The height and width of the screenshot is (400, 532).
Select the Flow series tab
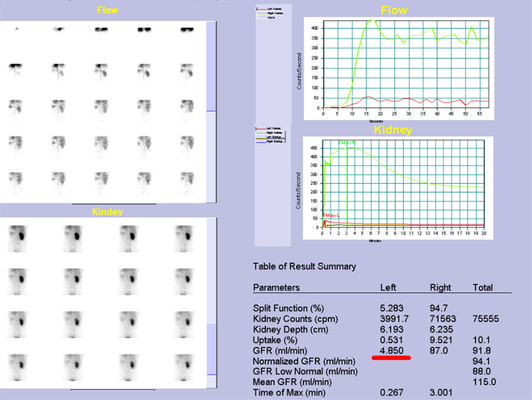107,10
